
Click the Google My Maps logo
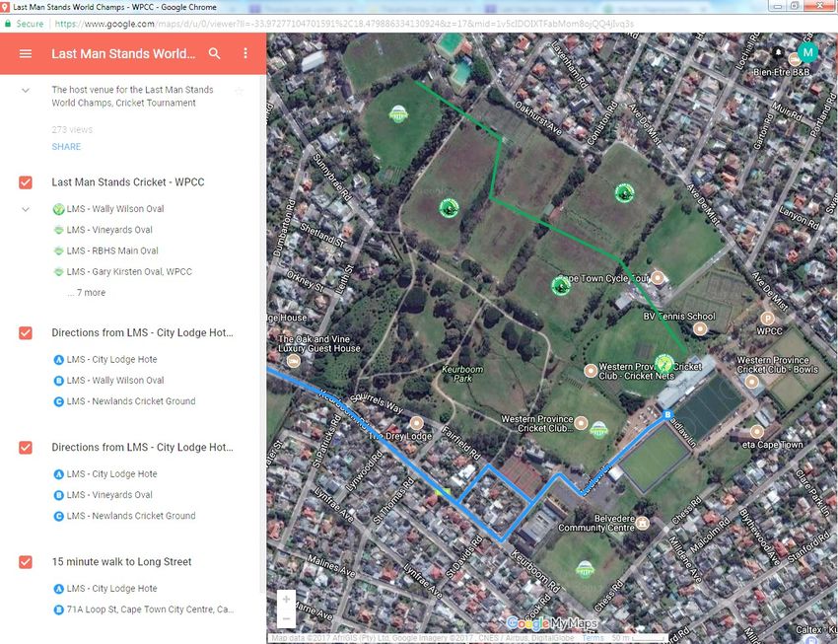point(551,623)
